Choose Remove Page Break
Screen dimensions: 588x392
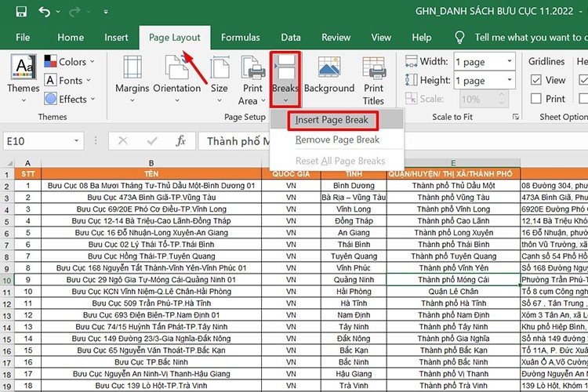[x=337, y=140]
